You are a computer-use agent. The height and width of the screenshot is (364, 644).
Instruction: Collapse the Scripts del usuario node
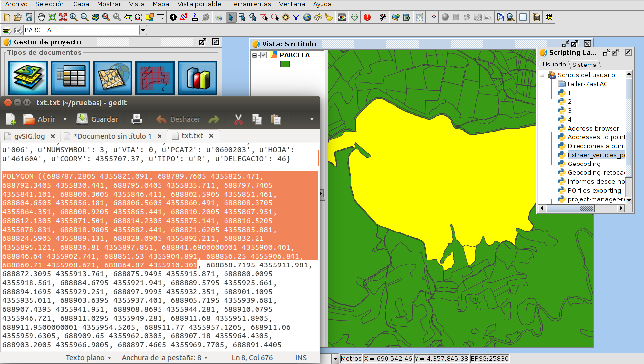click(542, 75)
